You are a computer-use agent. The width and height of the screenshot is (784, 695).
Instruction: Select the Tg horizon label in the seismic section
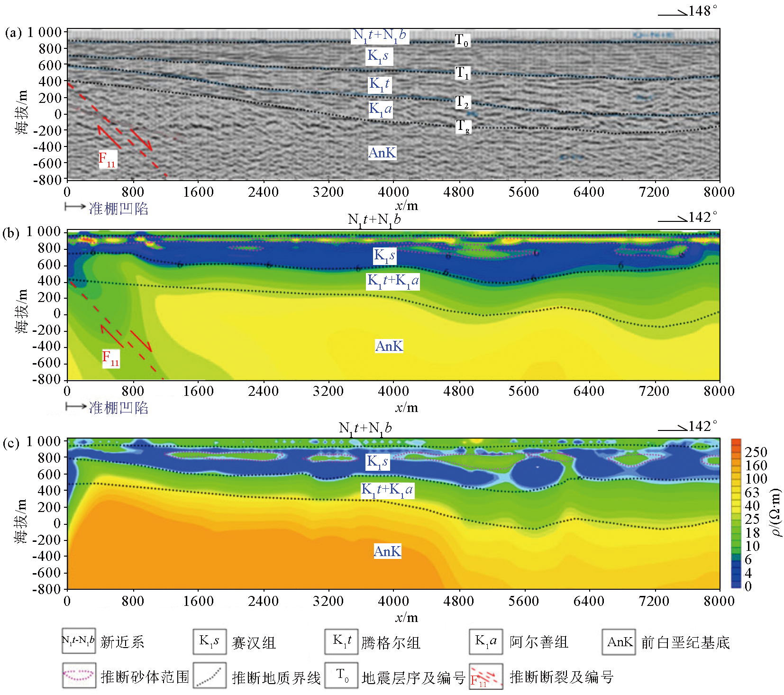click(x=463, y=127)
